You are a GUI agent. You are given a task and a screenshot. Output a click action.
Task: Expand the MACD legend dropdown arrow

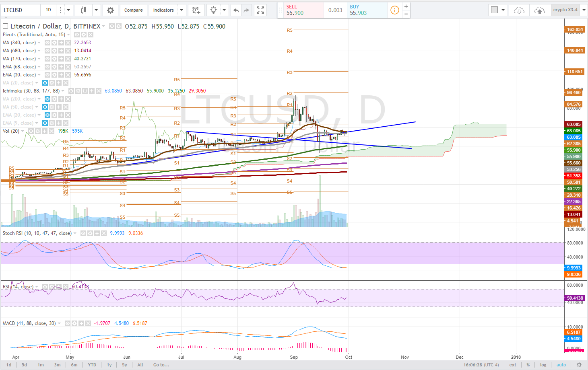tap(59, 323)
